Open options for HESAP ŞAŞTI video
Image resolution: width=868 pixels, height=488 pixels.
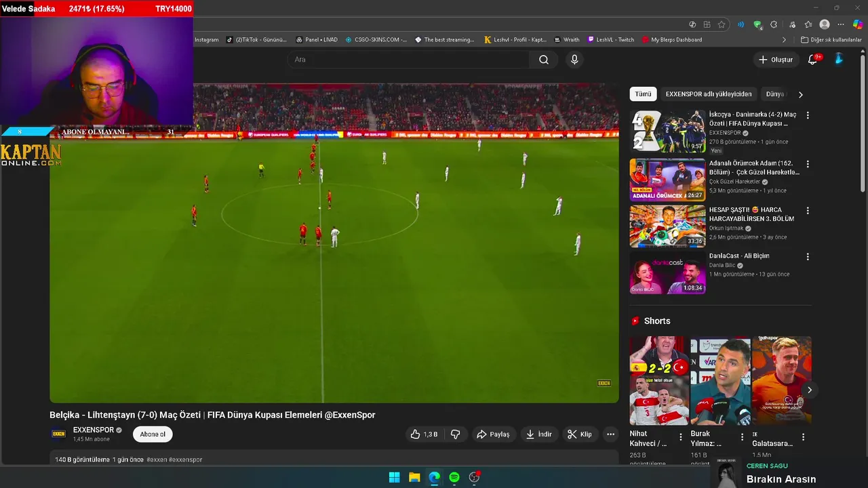tap(807, 211)
